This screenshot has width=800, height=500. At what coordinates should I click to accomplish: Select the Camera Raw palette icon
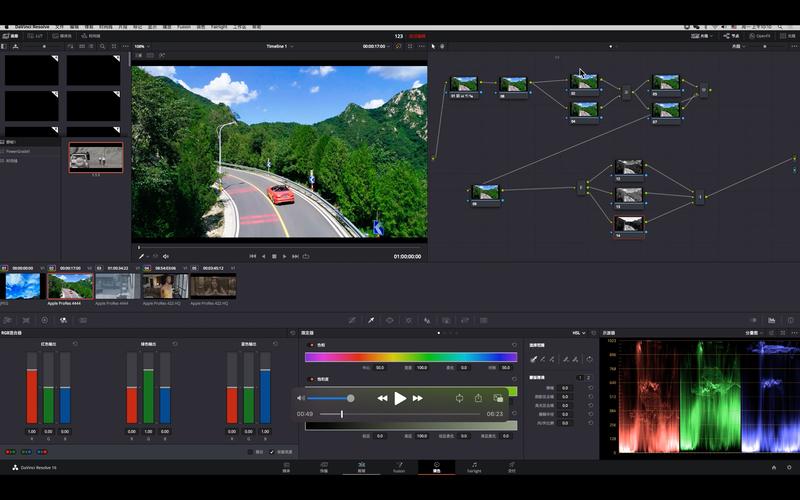pos(8,320)
